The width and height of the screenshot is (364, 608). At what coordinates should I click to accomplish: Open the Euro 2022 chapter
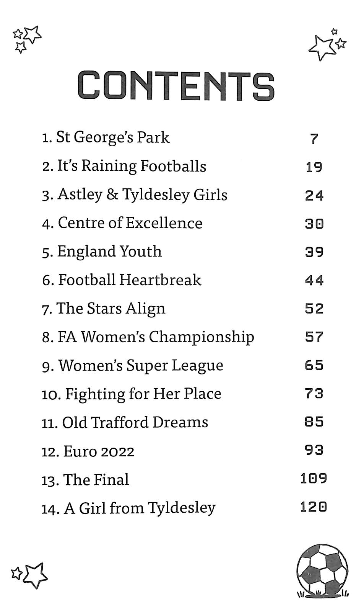click(88, 451)
